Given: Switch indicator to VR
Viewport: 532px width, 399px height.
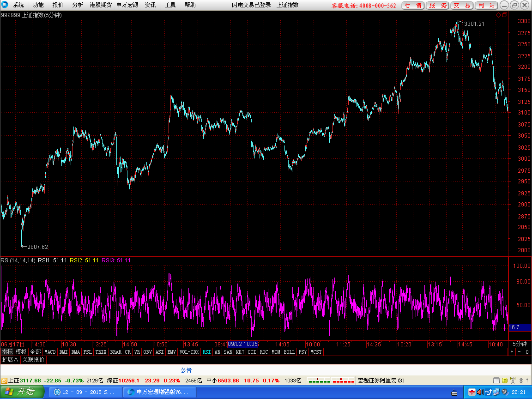Looking at the screenshot, I should tap(137, 352).
